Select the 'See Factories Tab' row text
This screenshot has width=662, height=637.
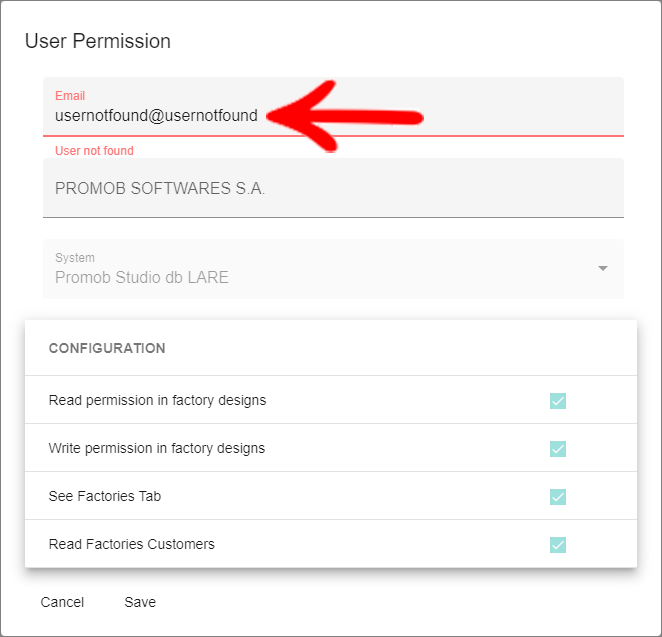tap(105, 496)
